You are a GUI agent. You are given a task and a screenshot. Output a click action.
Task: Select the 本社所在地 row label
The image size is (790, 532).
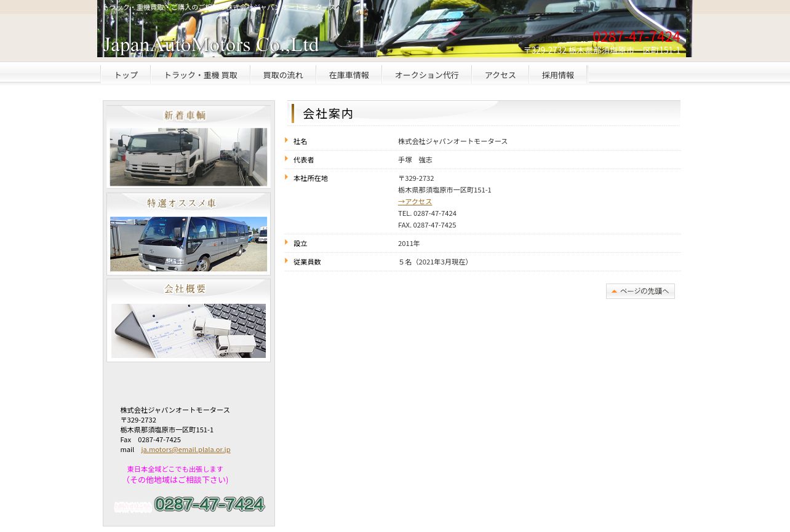pos(311,178)
